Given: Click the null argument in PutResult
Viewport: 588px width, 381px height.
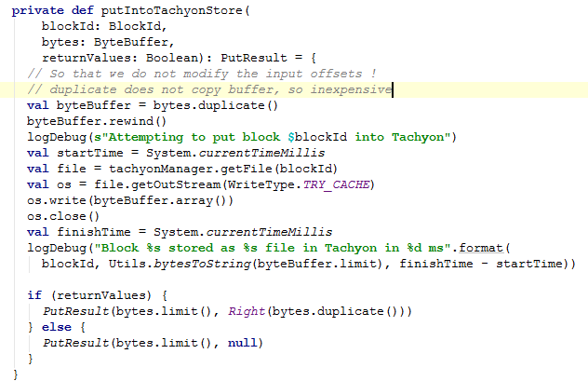Looking at the screenshot, I should coord(246,343).
